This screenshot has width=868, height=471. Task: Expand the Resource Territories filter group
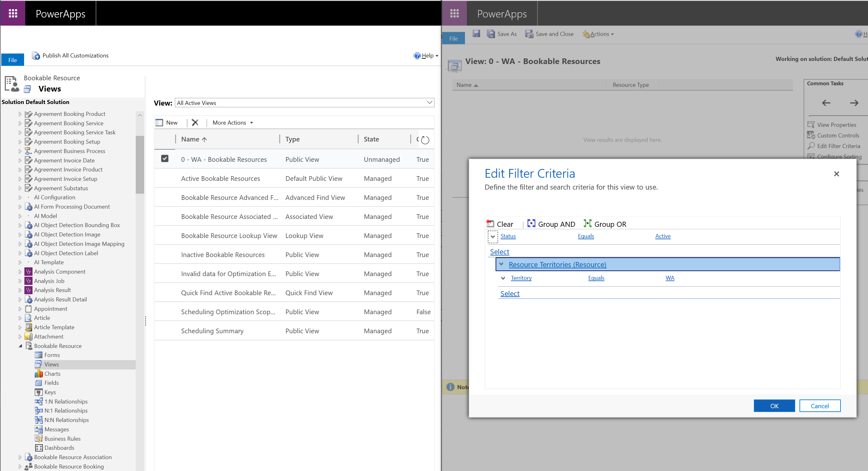501,265
